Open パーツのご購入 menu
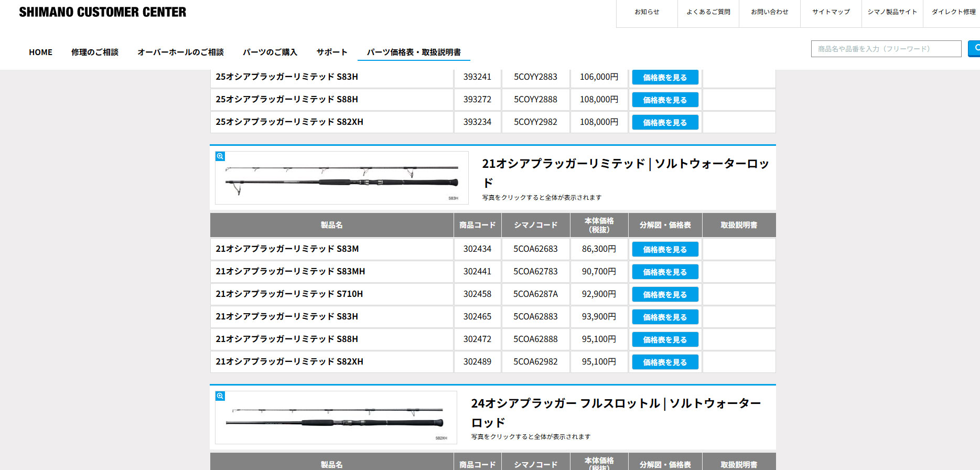Viewport: 980px width, 470px height. 270,52
